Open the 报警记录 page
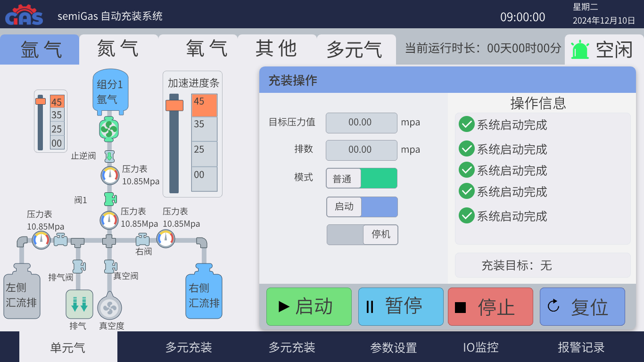Image resolution: width=644 pixels, height=362 pixels. [581, 347]
